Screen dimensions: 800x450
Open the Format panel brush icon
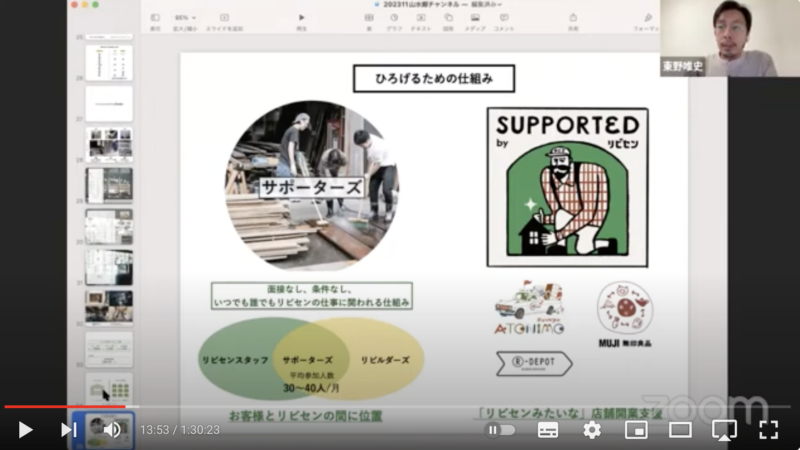[x=648, y=18]
